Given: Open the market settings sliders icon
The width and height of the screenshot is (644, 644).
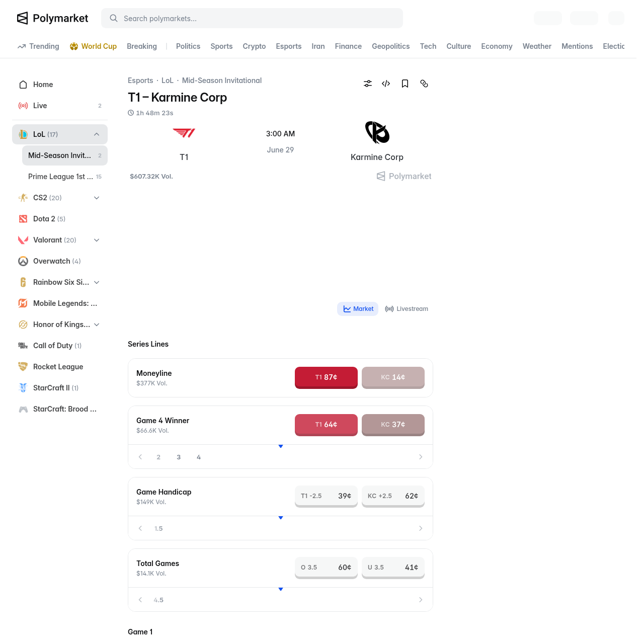Looking at the screenshot, I should pos(368,84).
